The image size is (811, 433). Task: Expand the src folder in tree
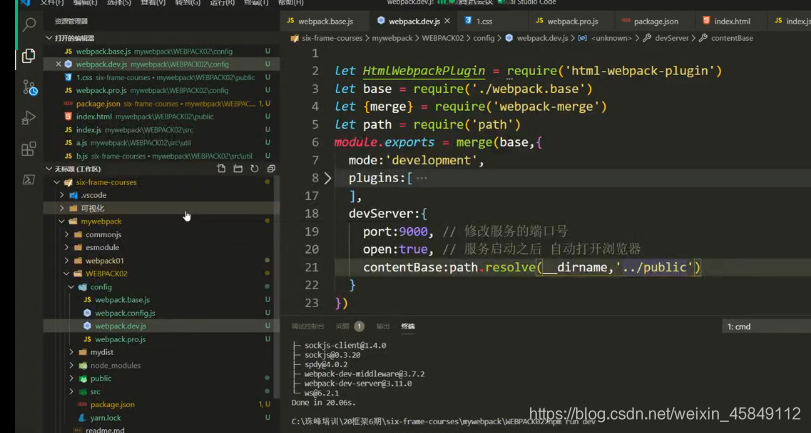coord(71,392)
